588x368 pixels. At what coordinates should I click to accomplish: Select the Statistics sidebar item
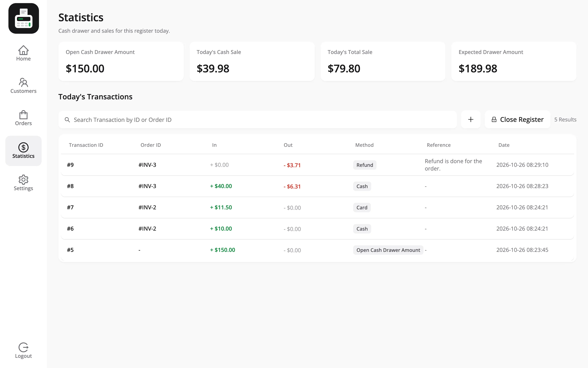[x=23, y=151]
